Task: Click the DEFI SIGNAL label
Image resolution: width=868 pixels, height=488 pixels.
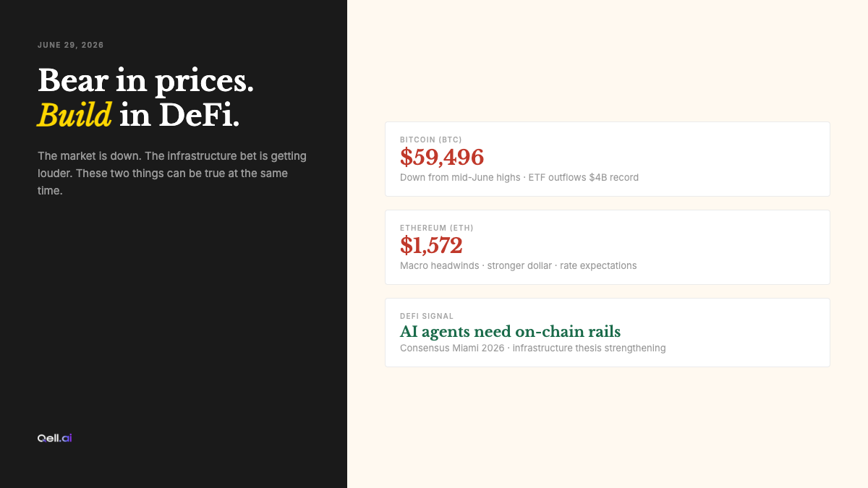Action: tap(427, 316)
